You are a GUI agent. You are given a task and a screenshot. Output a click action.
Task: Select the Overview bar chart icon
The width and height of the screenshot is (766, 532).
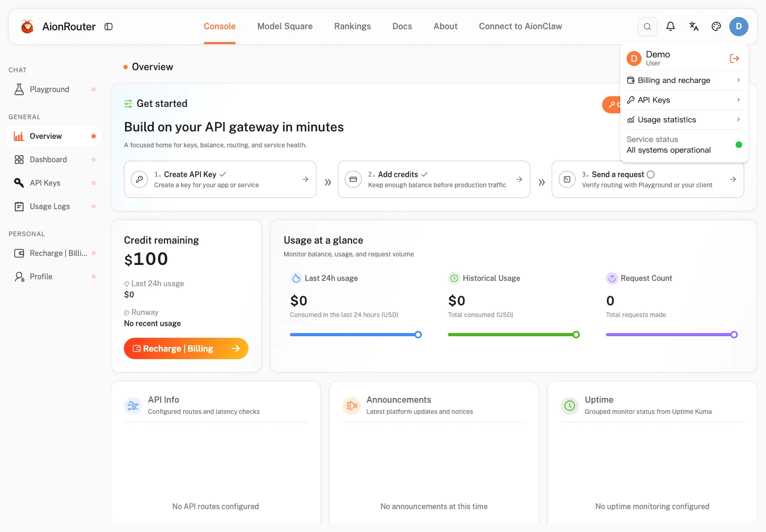(x=19, y=136)
